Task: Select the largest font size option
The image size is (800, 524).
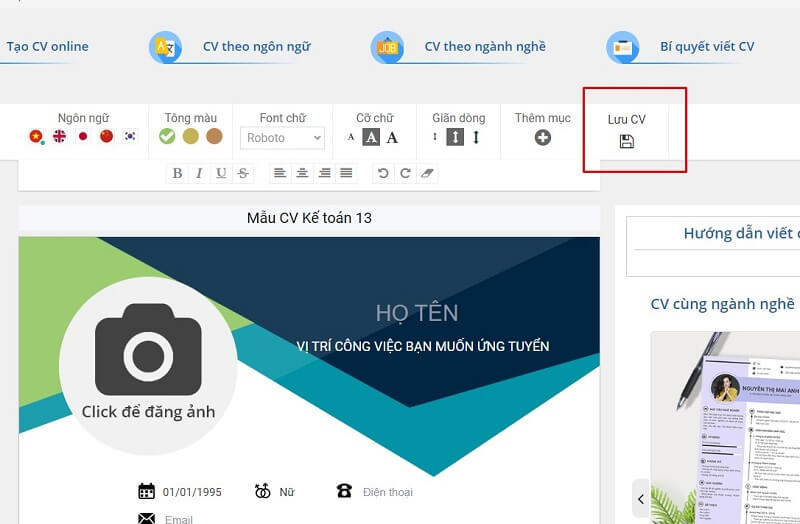Action: click(392, 138)
